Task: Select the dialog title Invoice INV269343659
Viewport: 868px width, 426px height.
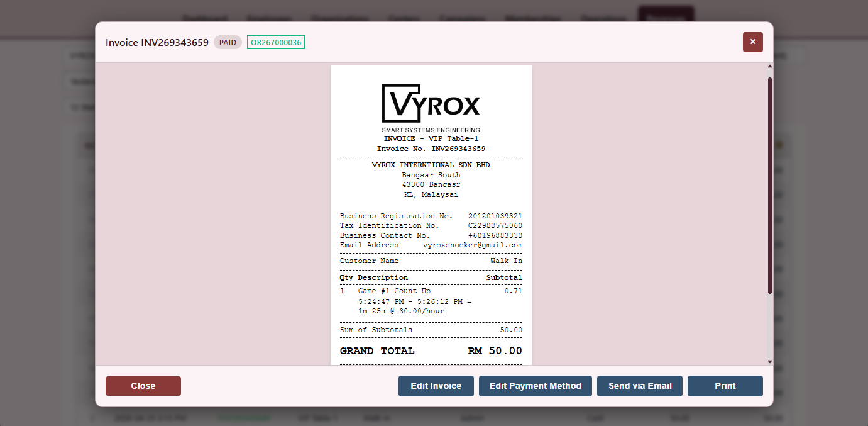Action: click(x=157, y=43)
